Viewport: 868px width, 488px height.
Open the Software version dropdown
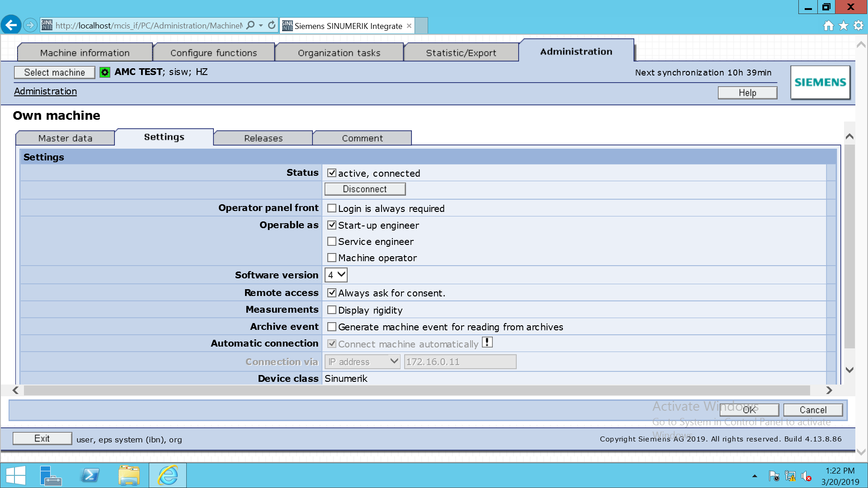pyautogui.click(x=336, y=275)
